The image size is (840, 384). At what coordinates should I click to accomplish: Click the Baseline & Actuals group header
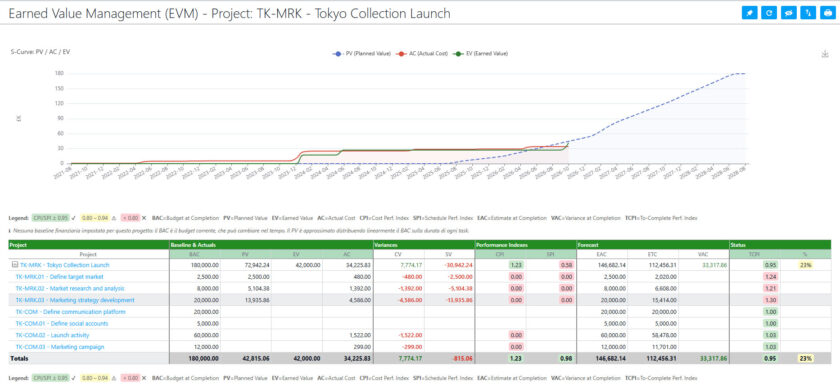click(271, 245)
